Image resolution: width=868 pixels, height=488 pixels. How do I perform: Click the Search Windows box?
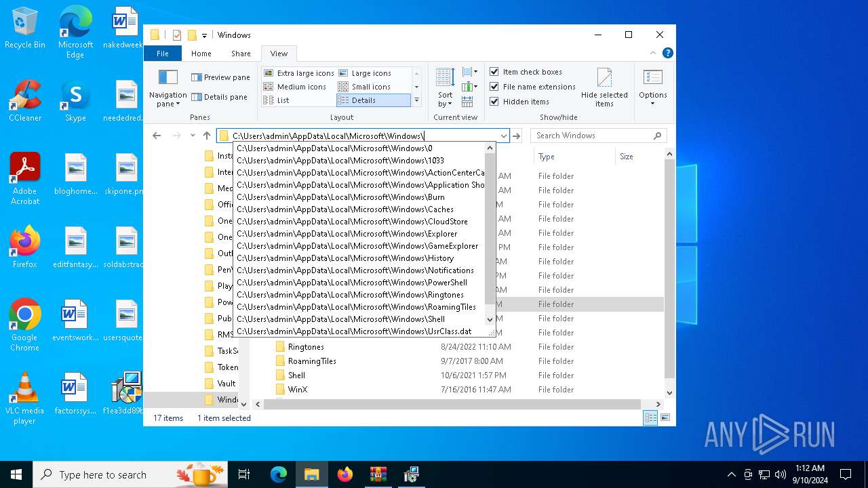click(598, 136)
